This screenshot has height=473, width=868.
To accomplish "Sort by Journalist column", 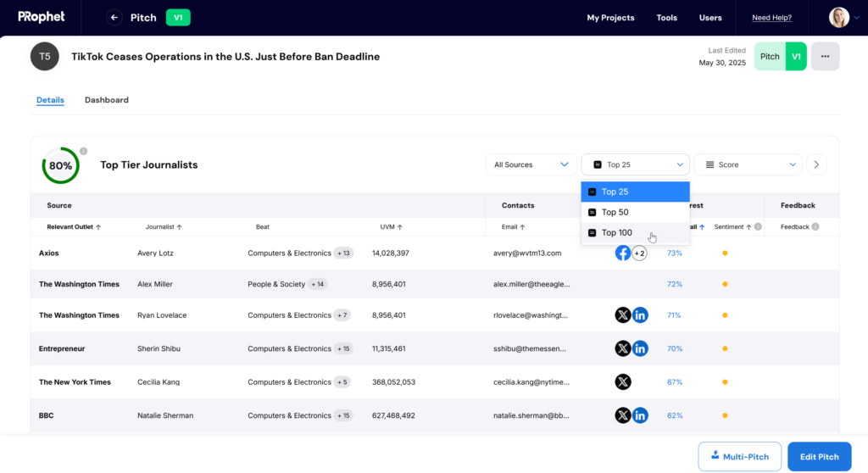I will (x=164, y=227).
